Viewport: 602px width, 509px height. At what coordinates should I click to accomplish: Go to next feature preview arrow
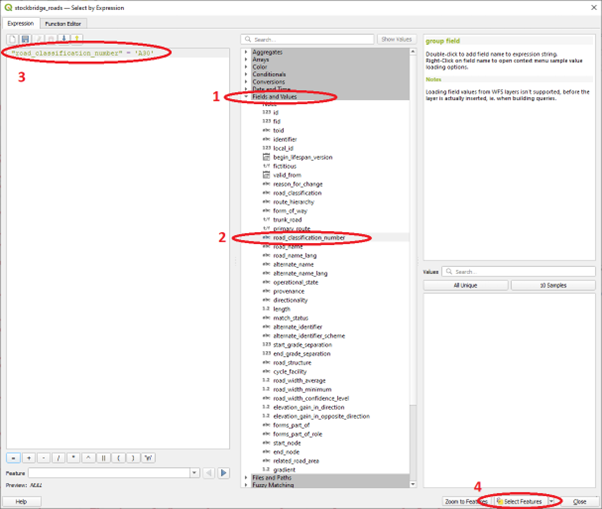point(224,473)
